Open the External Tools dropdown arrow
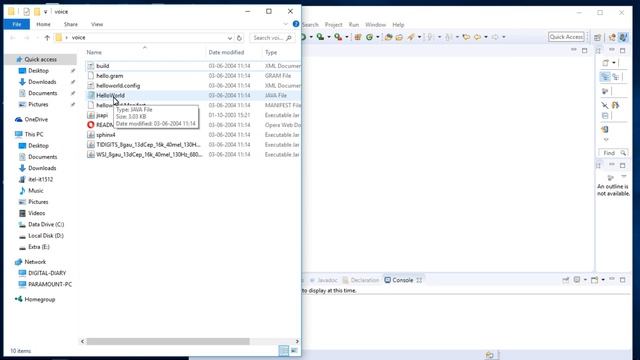This screenshot has height=360, width=640. tap(347, 37)
